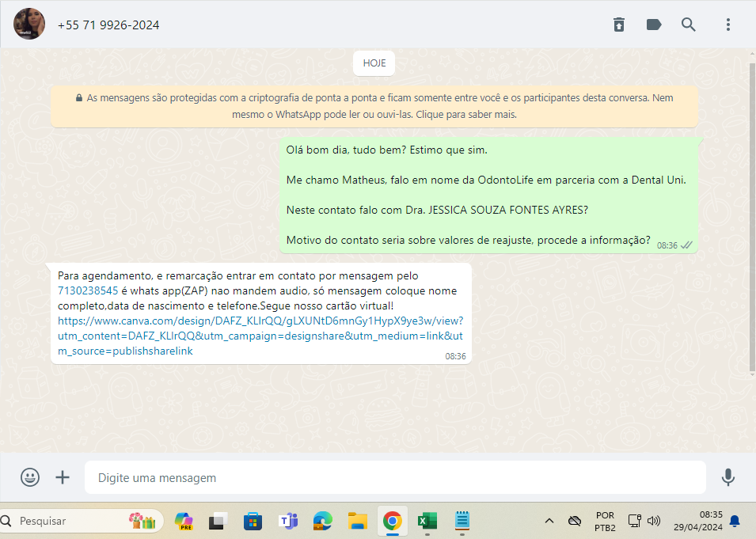Open Excel from the taskbar

tap(427, 521)
